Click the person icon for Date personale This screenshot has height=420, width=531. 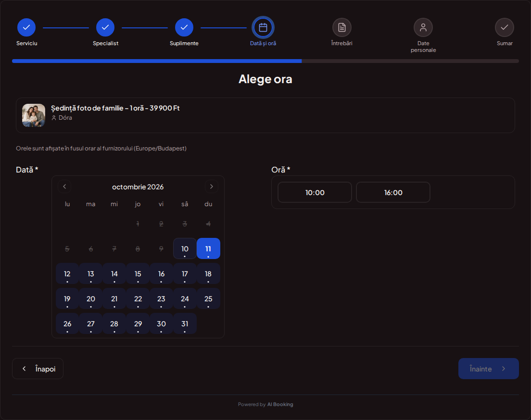[423, 27]
